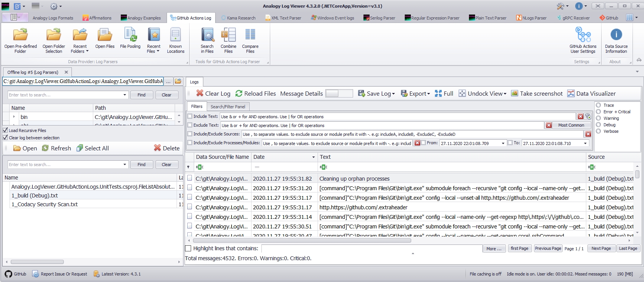
Task: Open the XML Text Parser tab
Action: (x=283, y=18)
